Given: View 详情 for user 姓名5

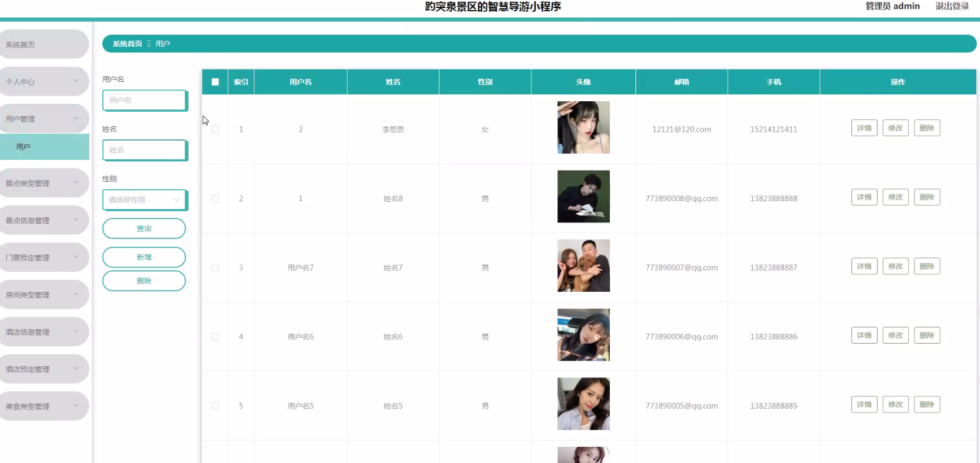Looking at the screenshot, I should tap(865, 404).
